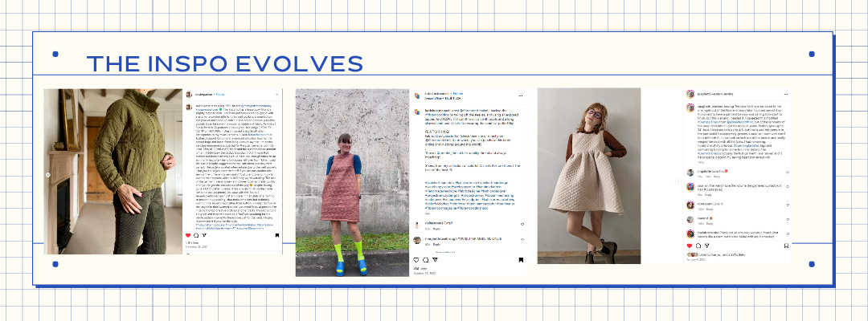Viewport: 868px width, 321px height.
Task: Reply to first comment on pink dress post
Action: tap(436, 228)
